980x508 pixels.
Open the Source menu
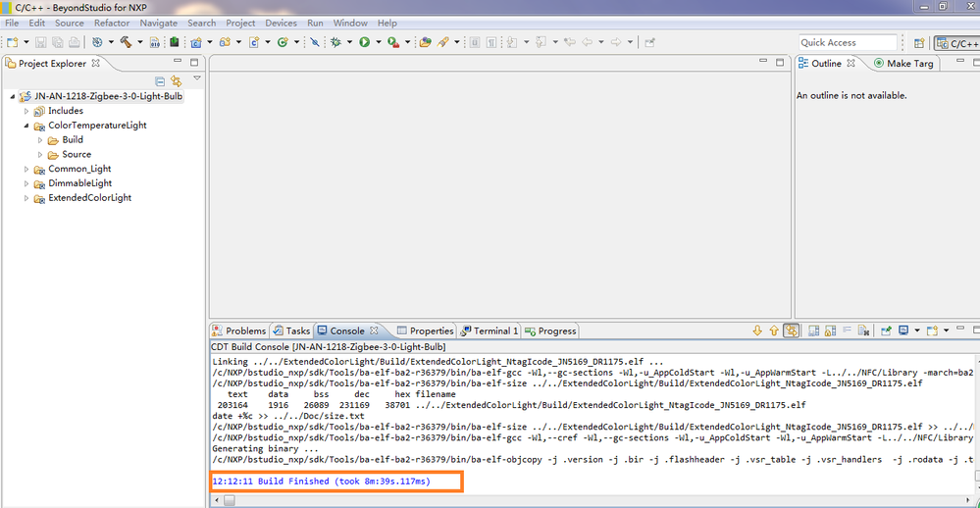click(70, 24)
